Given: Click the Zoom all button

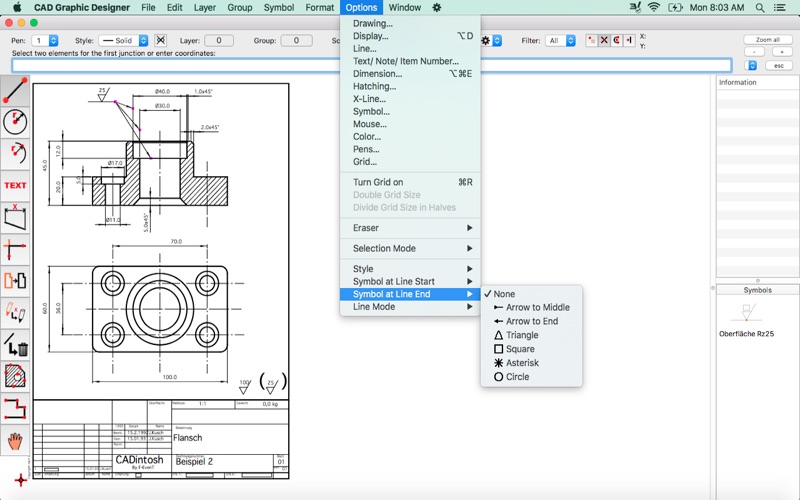Looking at the screenshot, I should (x=768, y=40).
